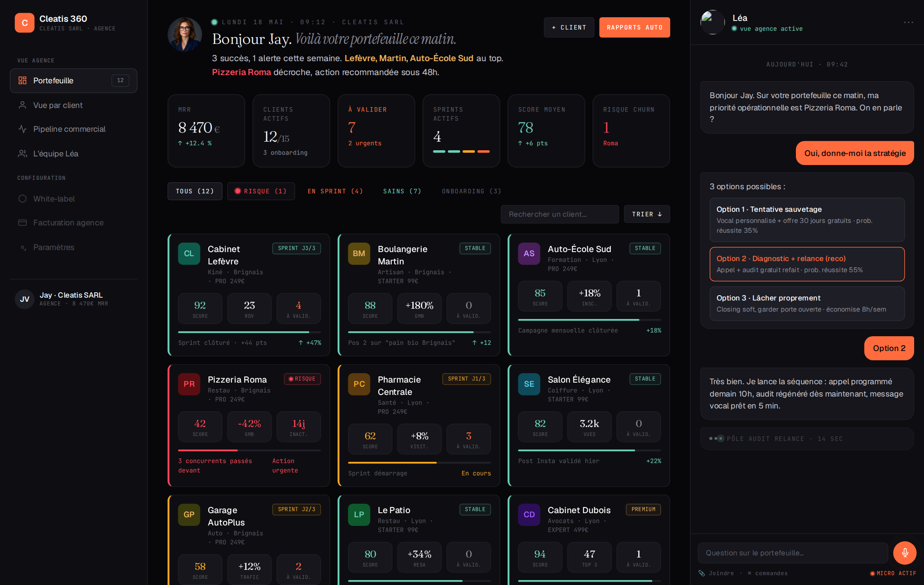This screenshot has width=924, height=585.
Task: Select the Tous (12) filter tab
Action: click(x=195, y=191)
